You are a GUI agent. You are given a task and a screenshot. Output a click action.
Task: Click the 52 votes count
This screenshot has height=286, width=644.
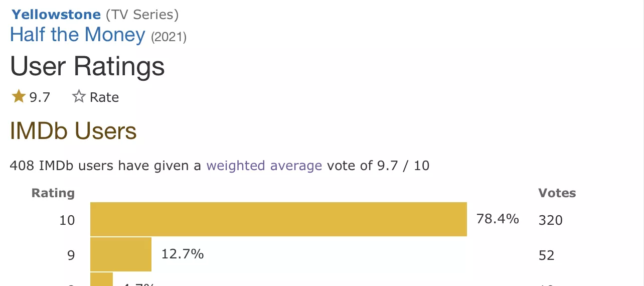tap(546, 255)
